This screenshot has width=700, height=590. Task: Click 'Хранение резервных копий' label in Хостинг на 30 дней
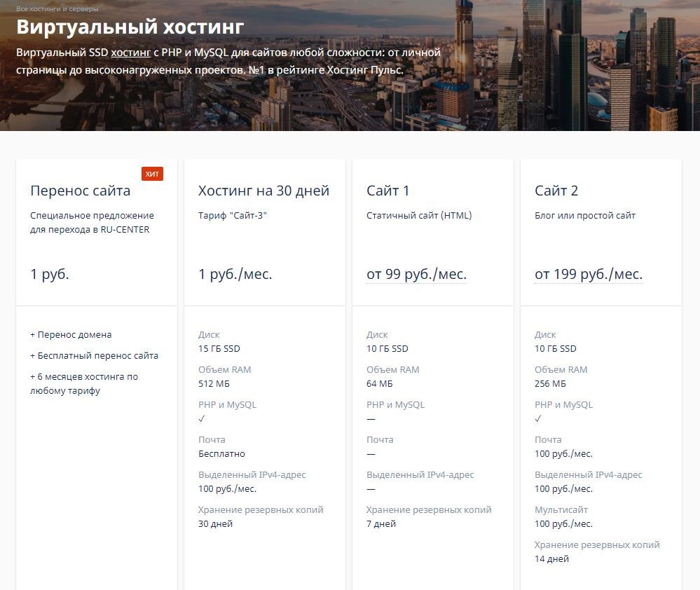[261, 509]
